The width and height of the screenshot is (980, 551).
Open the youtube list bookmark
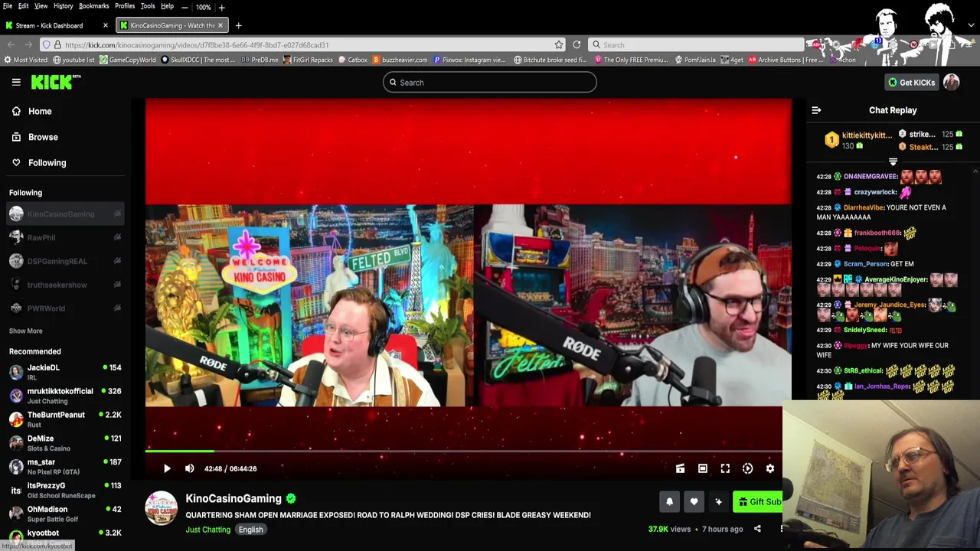pyautogui.click(x=73, y=60)
